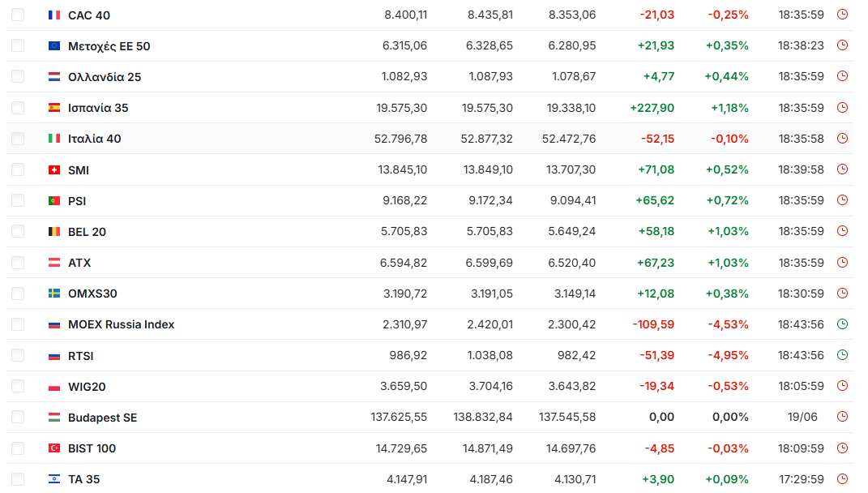Screen dimensions: 868x493
Task: Open the Μετοχές ΕΕ 50 index link
Action: click(x=109, y=46)
